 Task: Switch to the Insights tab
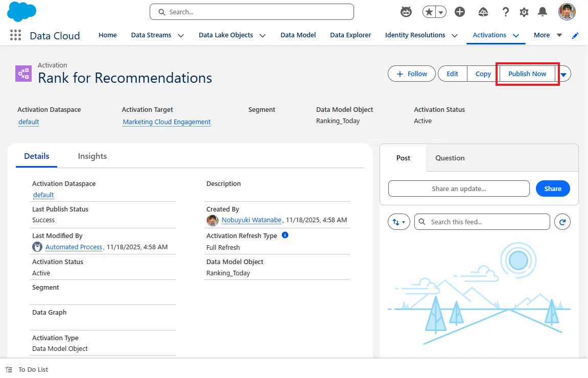point(92,156)
